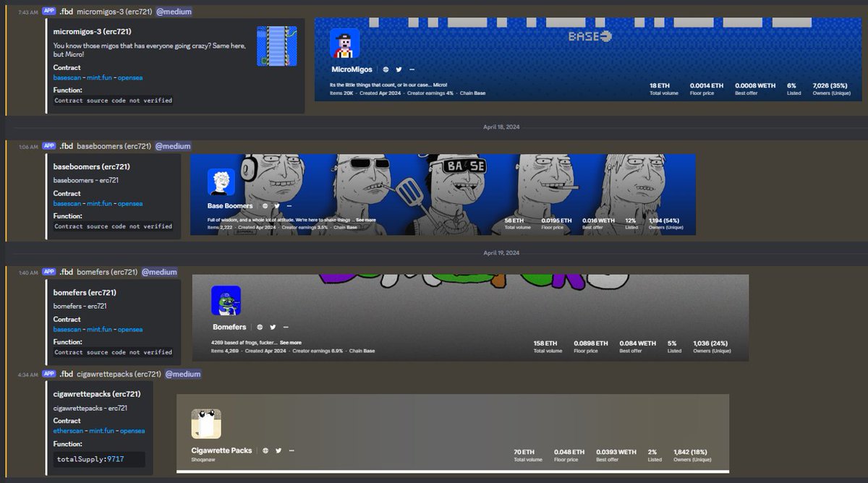
Task: Click the APP badge on the cigawrettepacks message
Action: click(x=49, y=374)
